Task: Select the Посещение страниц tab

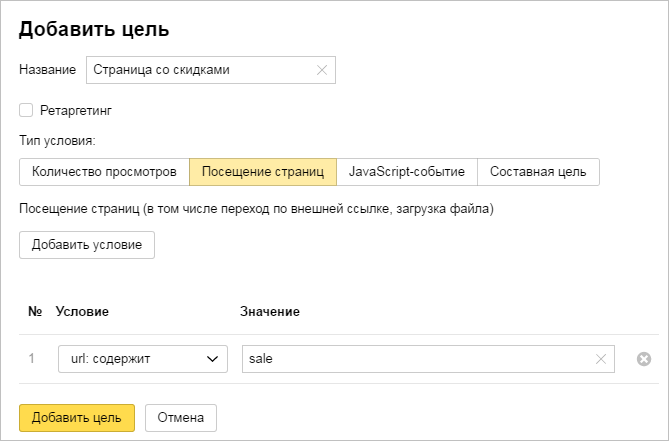Action: point(263,172)
